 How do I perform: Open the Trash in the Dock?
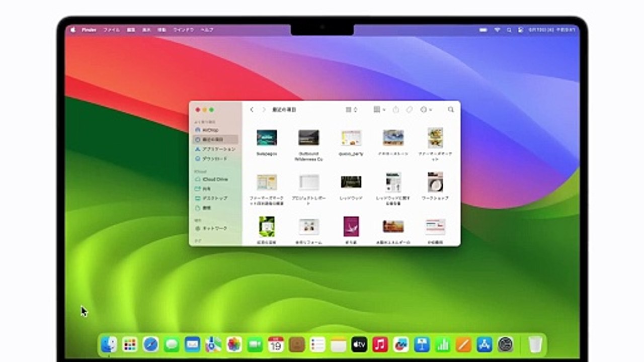click(x=535, y=344)
